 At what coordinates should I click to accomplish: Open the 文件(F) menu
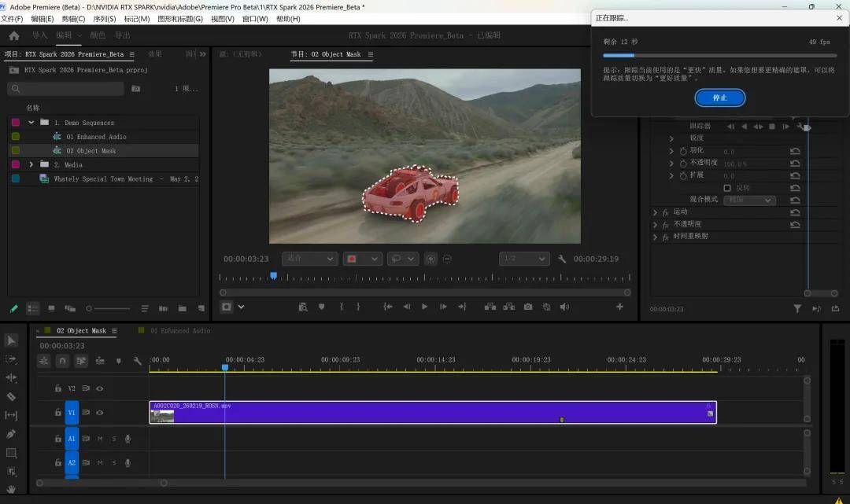[x=12, y=19]
